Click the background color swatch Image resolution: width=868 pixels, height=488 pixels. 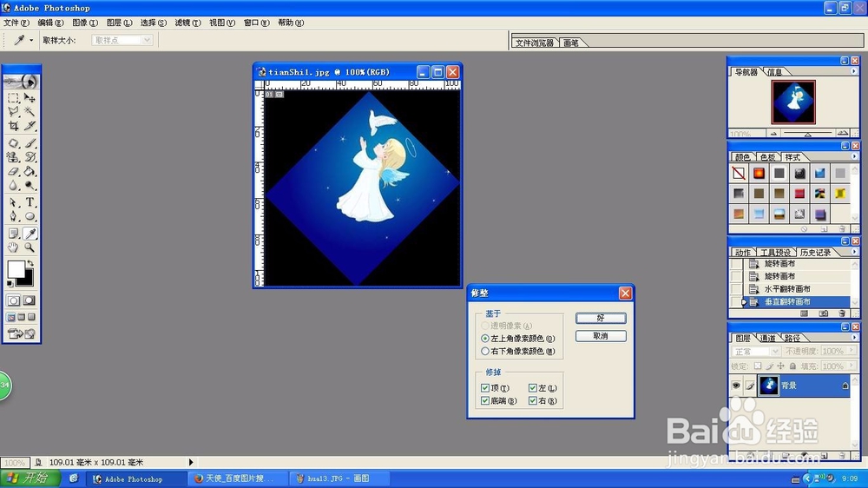pos(28,280)
